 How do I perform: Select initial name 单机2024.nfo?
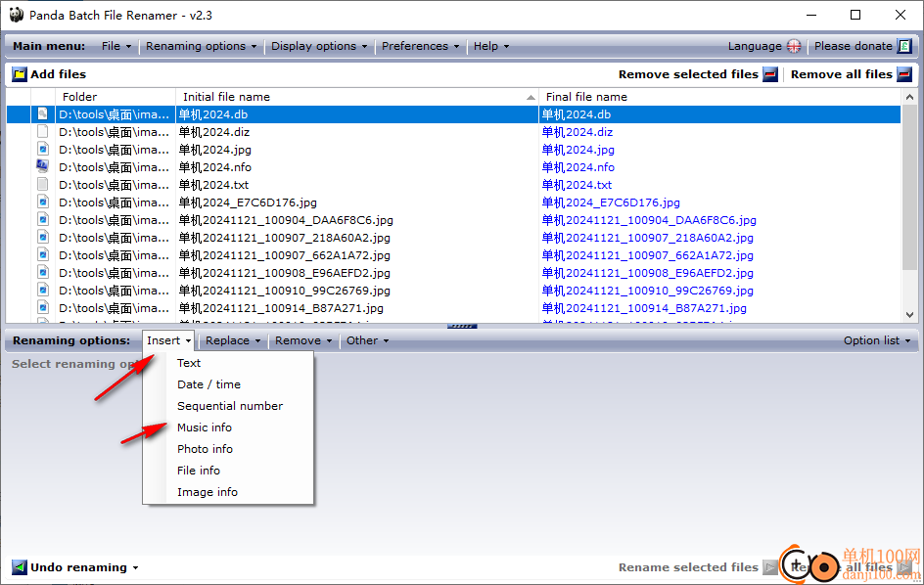pos(215,167)
